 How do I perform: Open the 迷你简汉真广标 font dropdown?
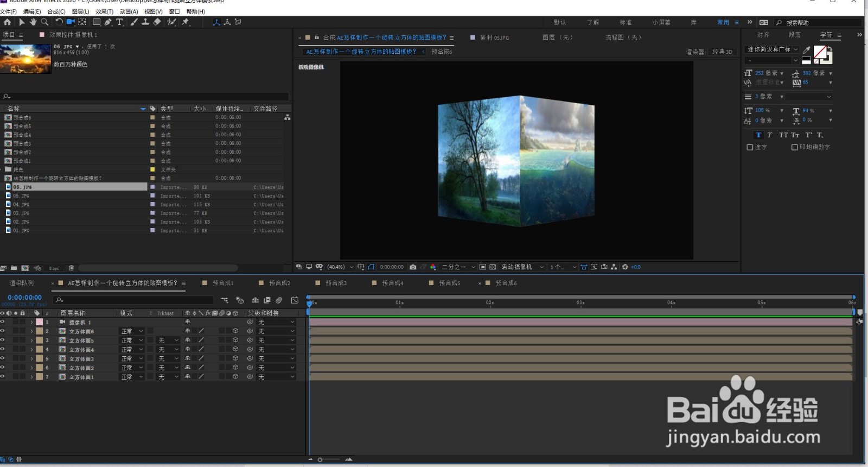[772, 49]
